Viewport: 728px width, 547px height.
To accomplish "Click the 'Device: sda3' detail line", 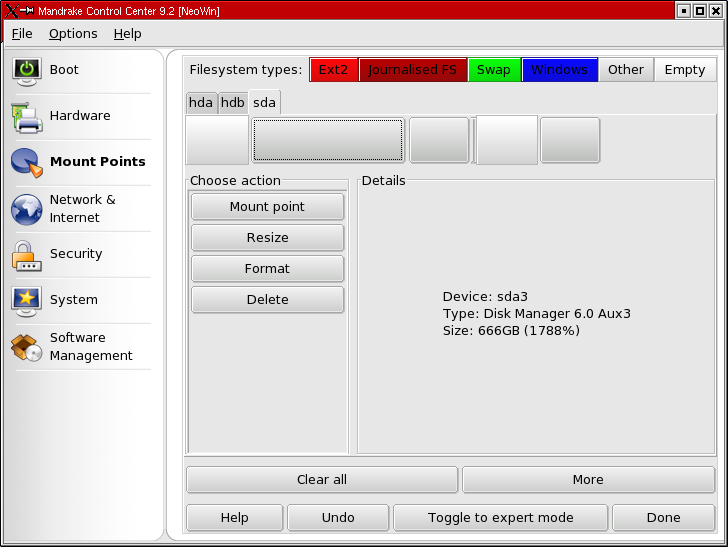I will click(485, 297).
